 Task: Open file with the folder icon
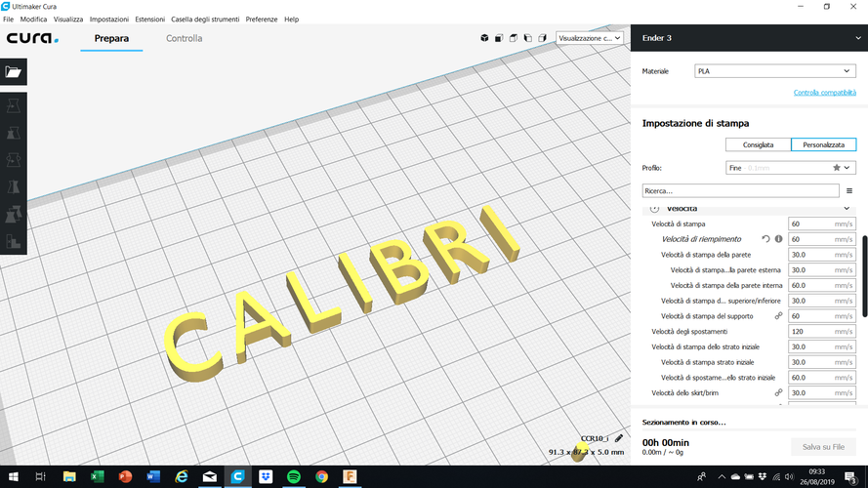pyautogui.click(x=14, y=72)
